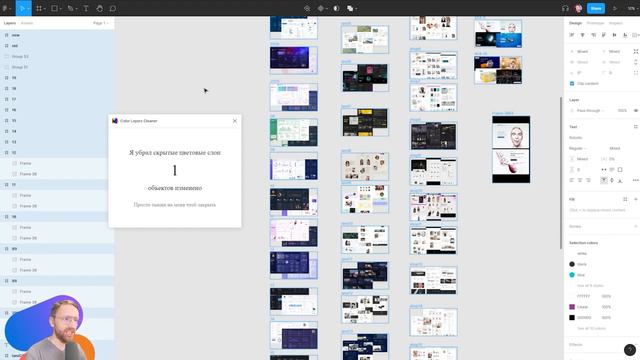Click the black selection color style swatch

[x=572, y=264]
